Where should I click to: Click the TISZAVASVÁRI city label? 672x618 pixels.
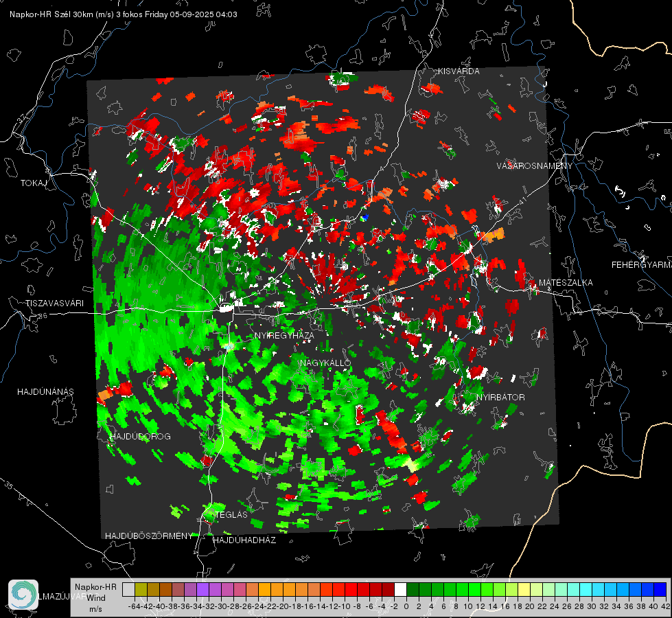54,304
